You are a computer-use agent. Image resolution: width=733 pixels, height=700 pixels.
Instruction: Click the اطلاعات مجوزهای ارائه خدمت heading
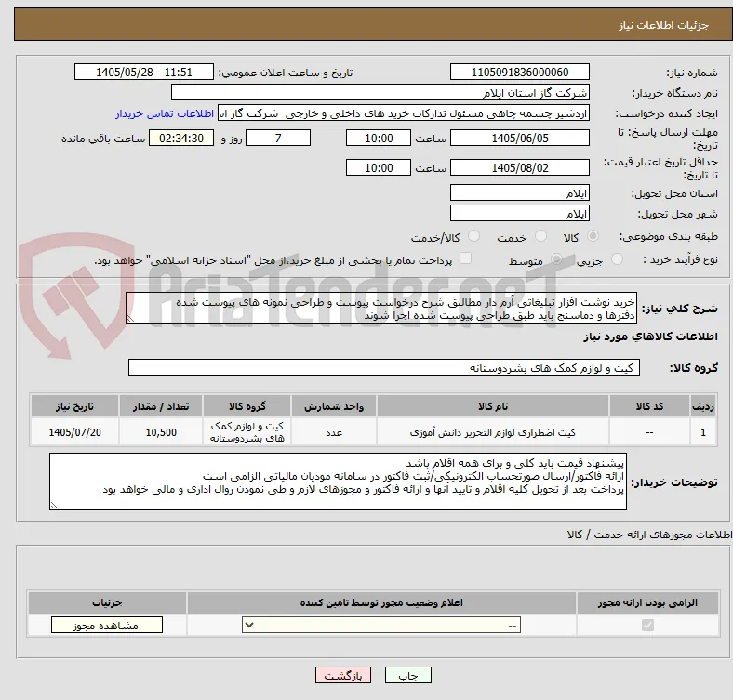point(649,535)
